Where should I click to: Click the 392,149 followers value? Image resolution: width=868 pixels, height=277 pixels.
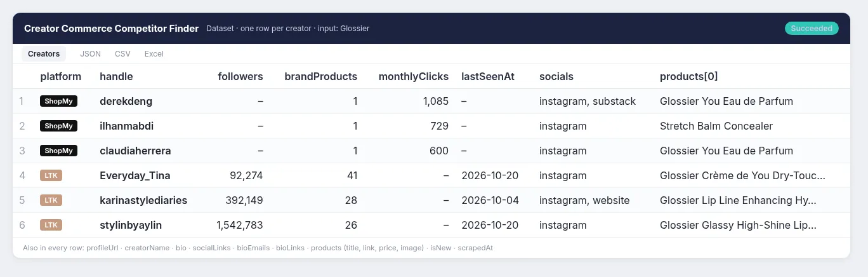coord(244,200)
